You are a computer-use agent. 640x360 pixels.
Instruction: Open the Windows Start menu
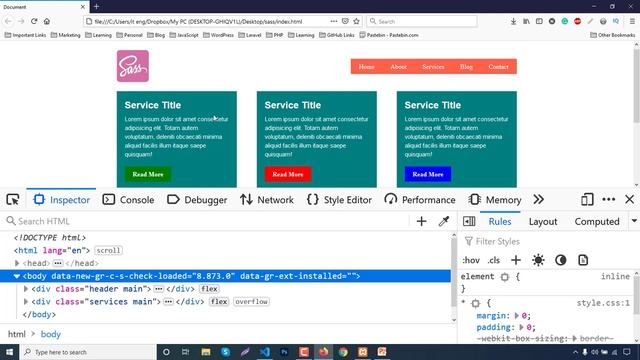9,352
